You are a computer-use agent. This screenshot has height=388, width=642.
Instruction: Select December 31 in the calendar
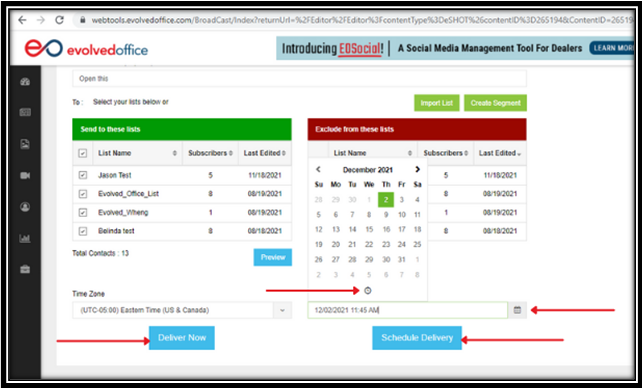pyautogui.click(x=402, y=259)
